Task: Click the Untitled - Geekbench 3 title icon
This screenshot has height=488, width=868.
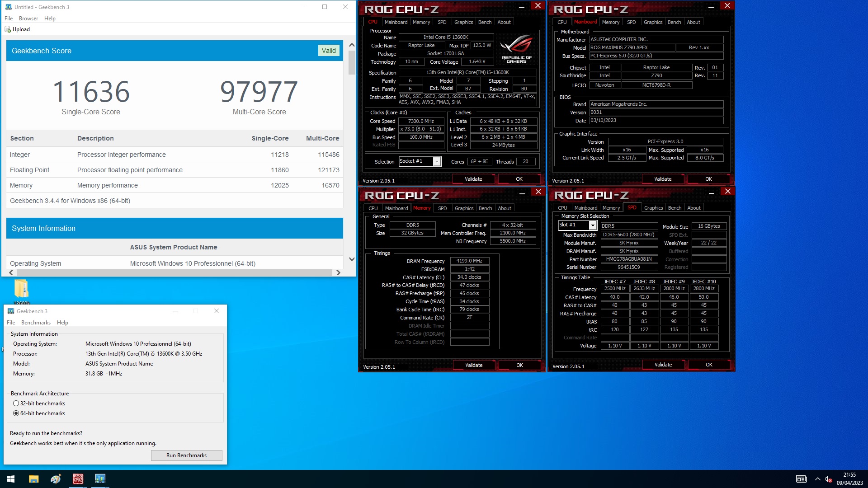Action: [9, 7]
